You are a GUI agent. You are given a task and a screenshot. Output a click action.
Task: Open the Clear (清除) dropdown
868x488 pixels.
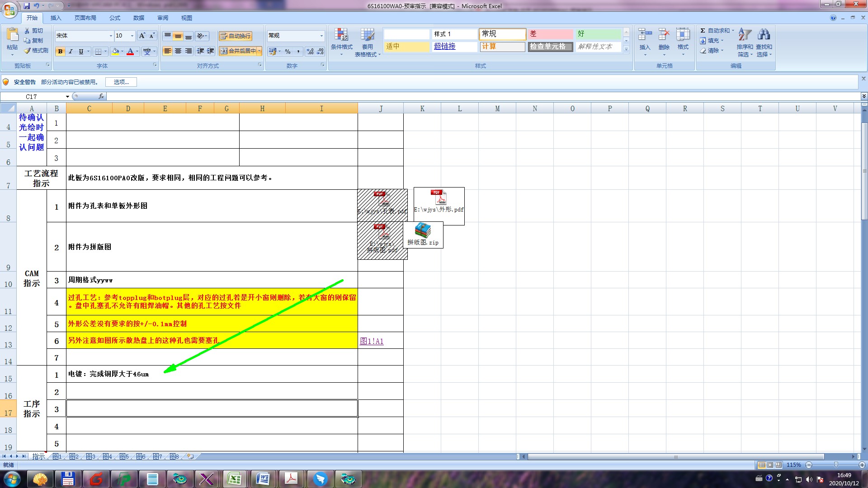tap(712, 51)
